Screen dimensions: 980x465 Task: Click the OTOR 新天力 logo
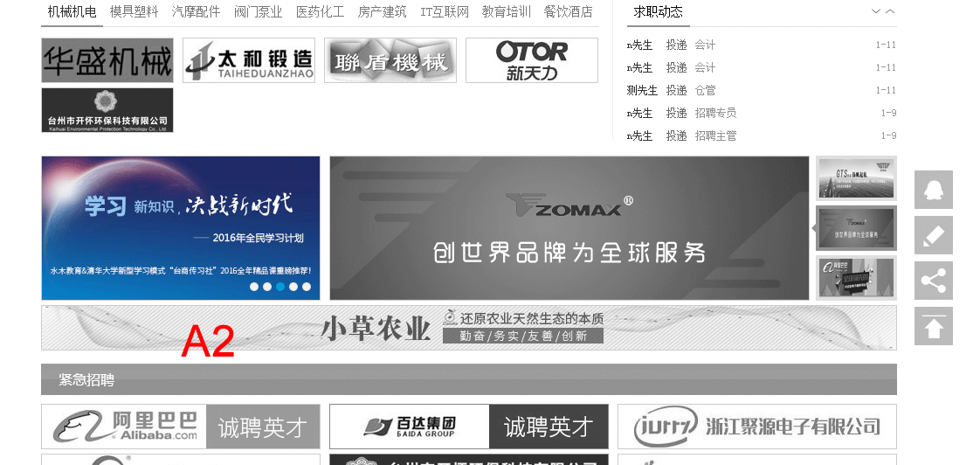click(x=531, y=60)
